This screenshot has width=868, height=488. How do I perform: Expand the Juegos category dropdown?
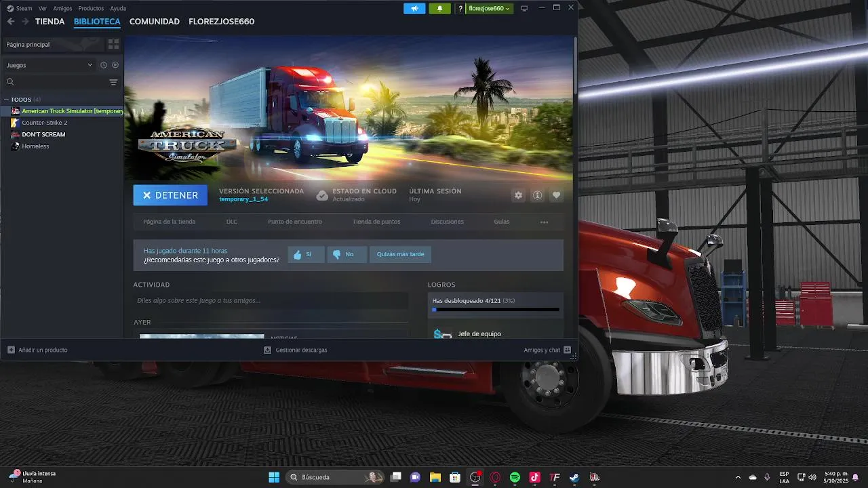[x=50, y=65]
